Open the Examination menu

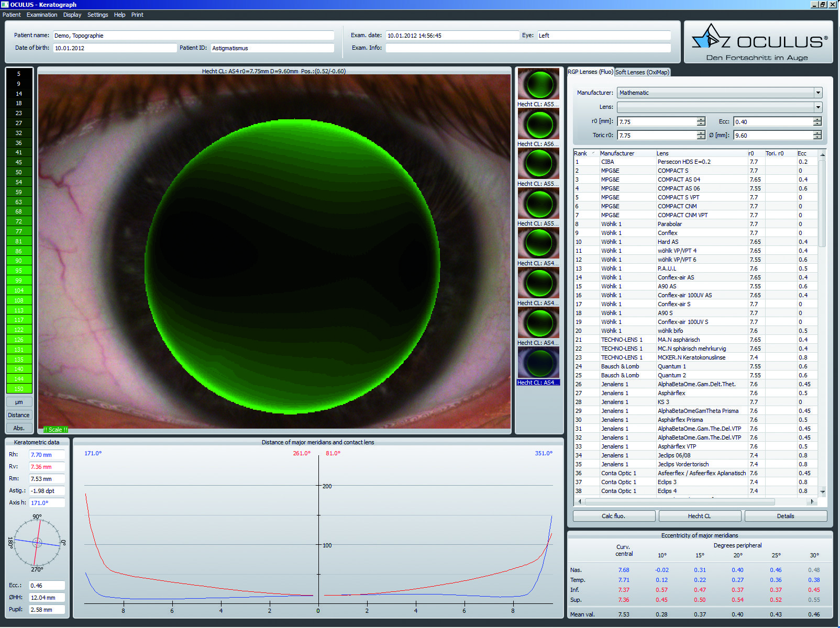42,15
